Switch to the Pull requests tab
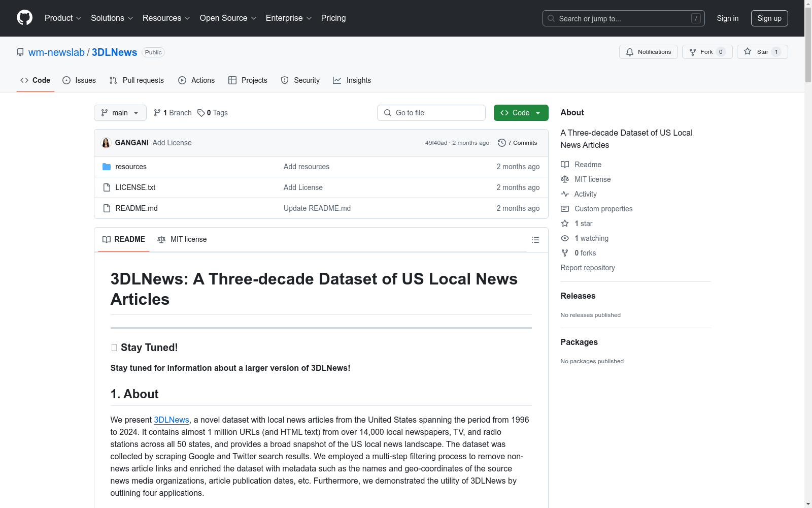The width and height of the screenshot is (812, 508). [137, 80]
